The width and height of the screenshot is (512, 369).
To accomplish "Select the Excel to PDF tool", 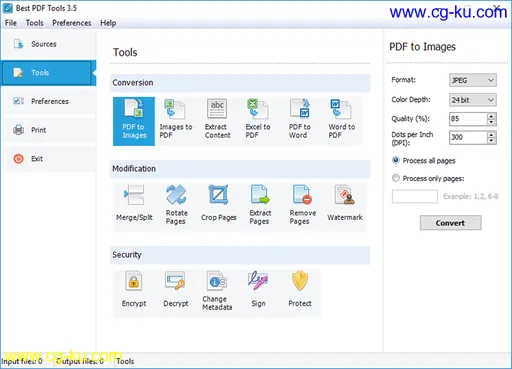I will pos(258,121).
